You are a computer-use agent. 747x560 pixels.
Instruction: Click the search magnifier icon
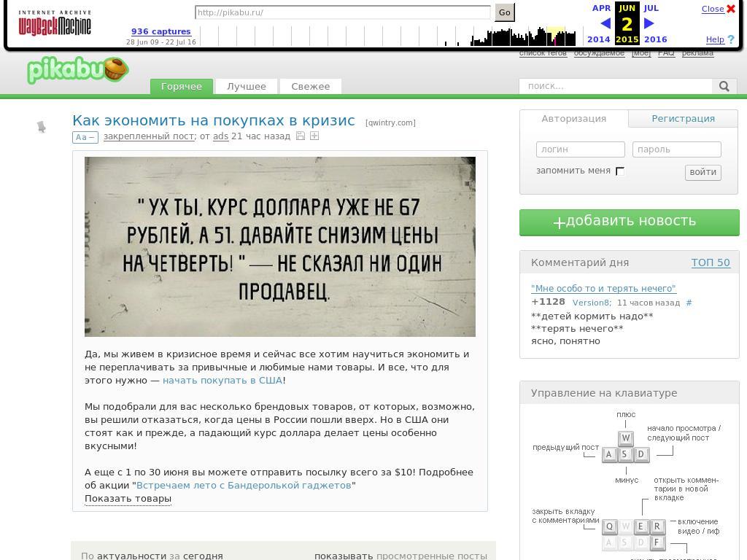[724, 86]
